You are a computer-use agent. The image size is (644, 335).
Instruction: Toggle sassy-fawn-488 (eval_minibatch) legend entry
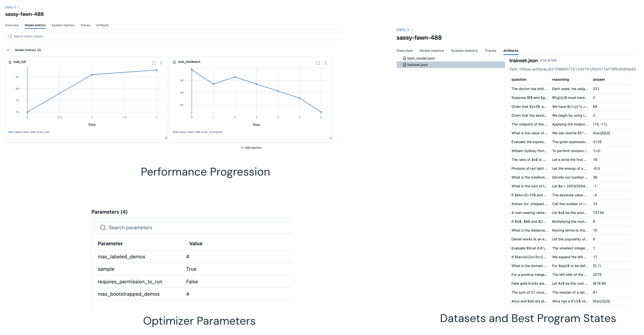coord(198,132)
